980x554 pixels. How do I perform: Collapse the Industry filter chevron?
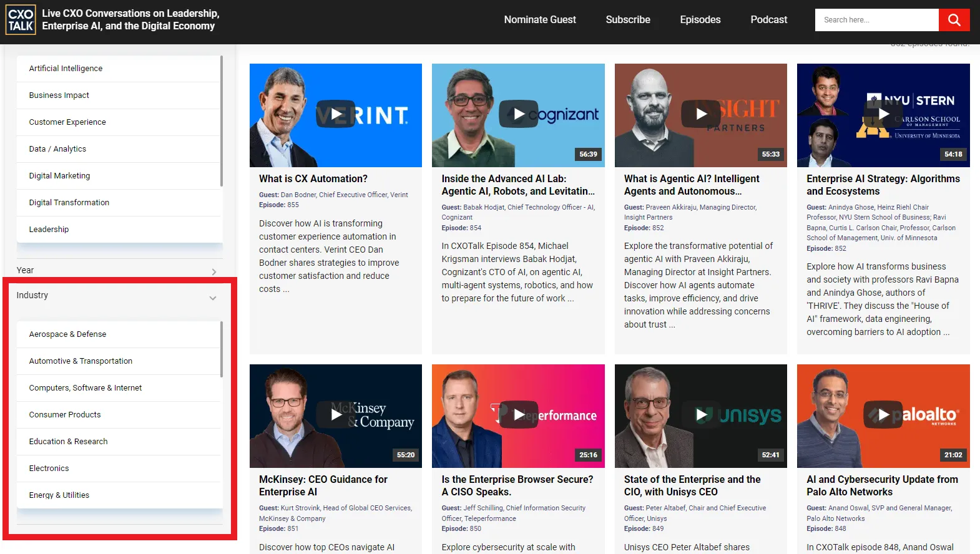pos(213,298)
